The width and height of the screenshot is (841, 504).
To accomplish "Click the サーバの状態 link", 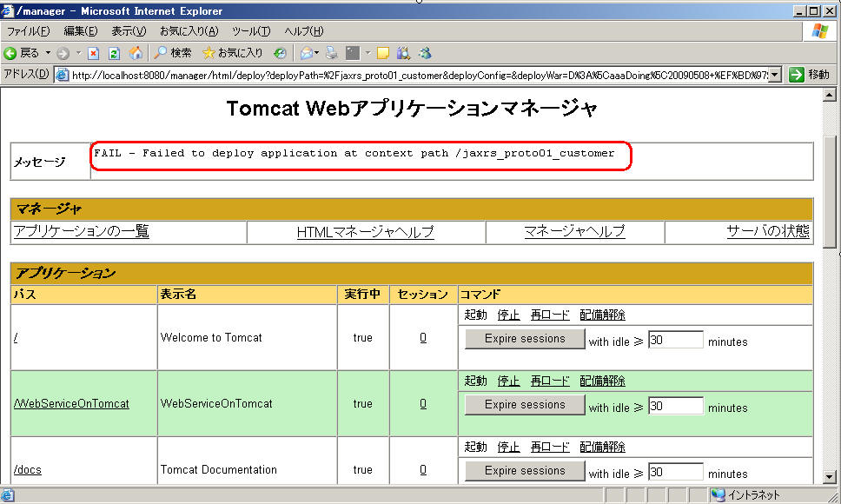I will tap(767, 231).
